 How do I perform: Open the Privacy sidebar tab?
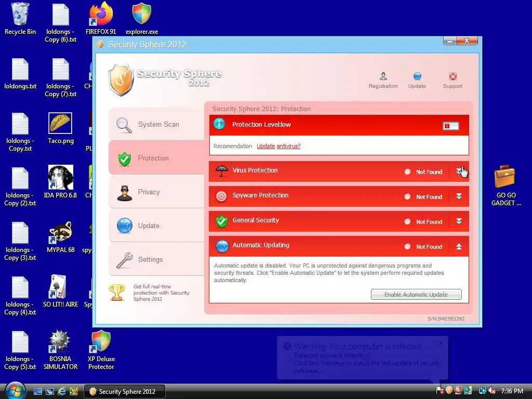[156, 192]
